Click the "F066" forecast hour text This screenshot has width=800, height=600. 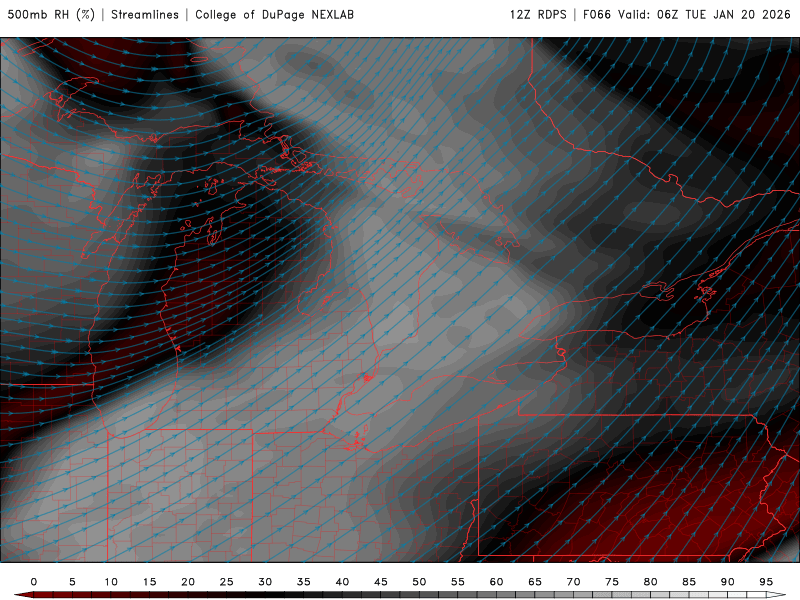(x=596, y=14)
